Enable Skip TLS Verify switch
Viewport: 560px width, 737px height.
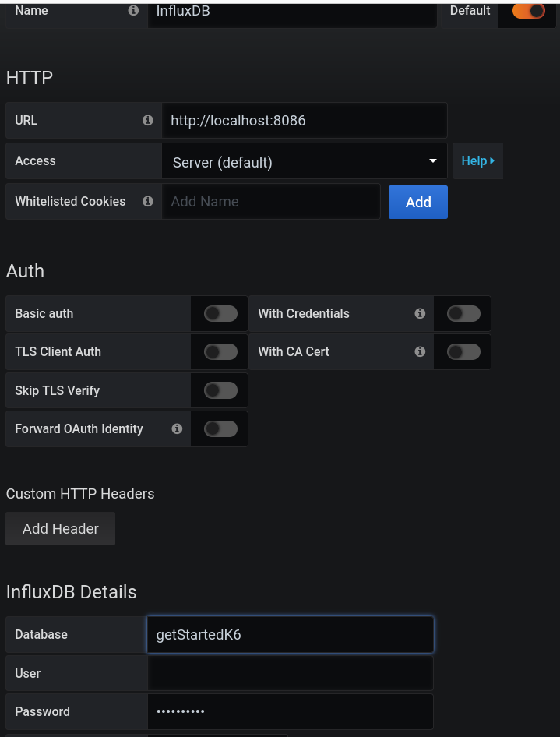pyautogui.click(x=220, y=390)
